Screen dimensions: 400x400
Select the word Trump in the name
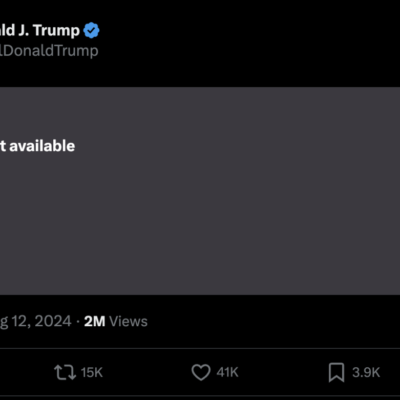click(x=57, y=31)
